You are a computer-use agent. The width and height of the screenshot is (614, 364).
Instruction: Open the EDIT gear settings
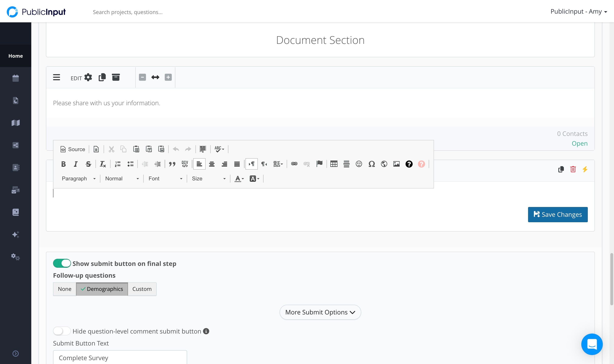tap(88, 78)
